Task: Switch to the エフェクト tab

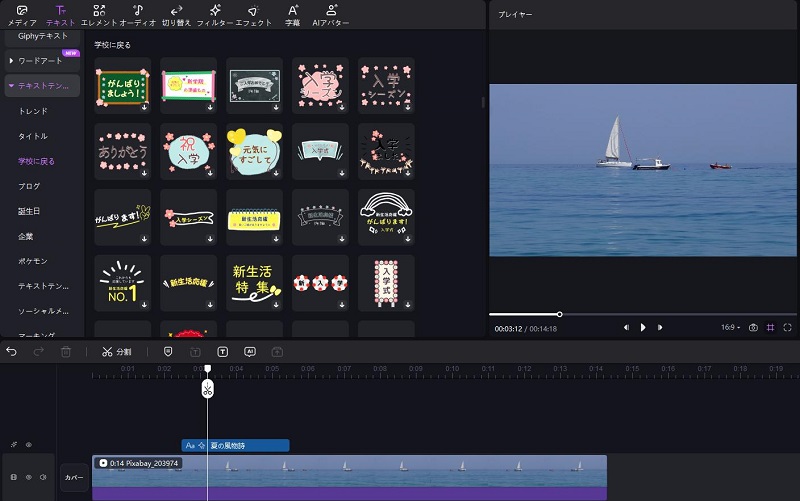Action: coord(253,13)
